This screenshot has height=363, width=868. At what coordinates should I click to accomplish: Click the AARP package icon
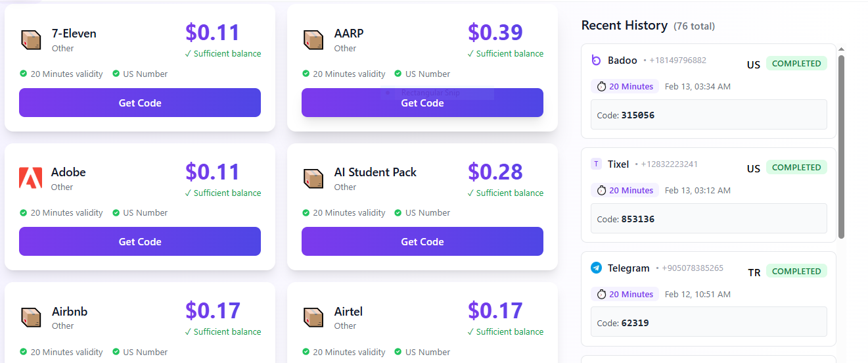point(313,39)
